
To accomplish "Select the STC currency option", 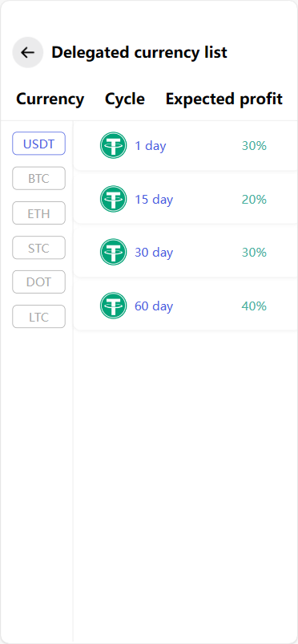I will click(38, 248).
